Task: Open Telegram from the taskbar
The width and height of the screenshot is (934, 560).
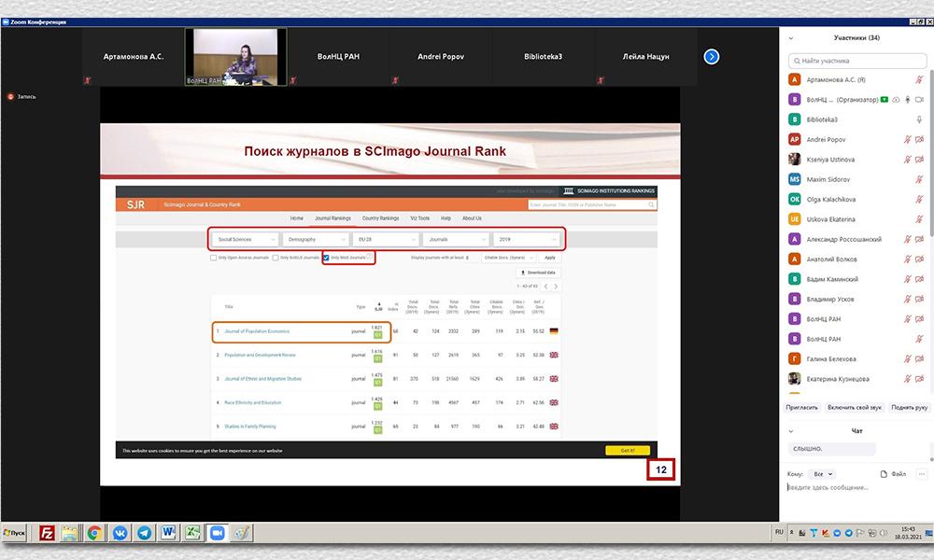Action: coord(144,533)
